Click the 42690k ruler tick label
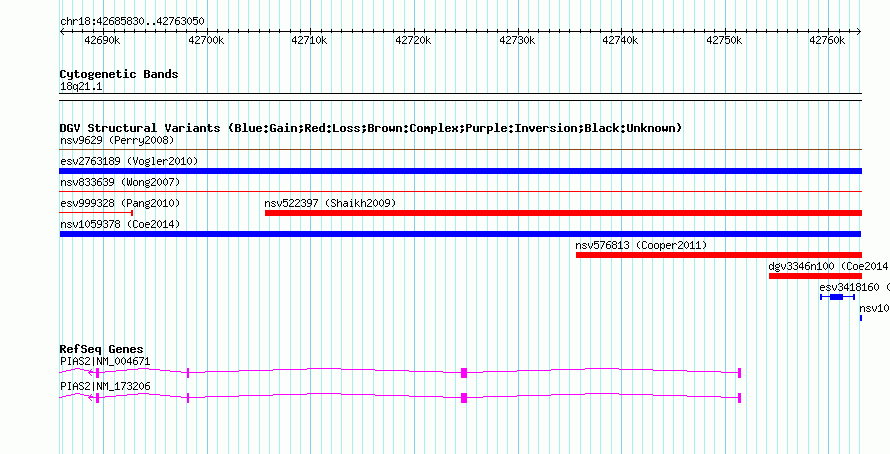 [103, 40]
